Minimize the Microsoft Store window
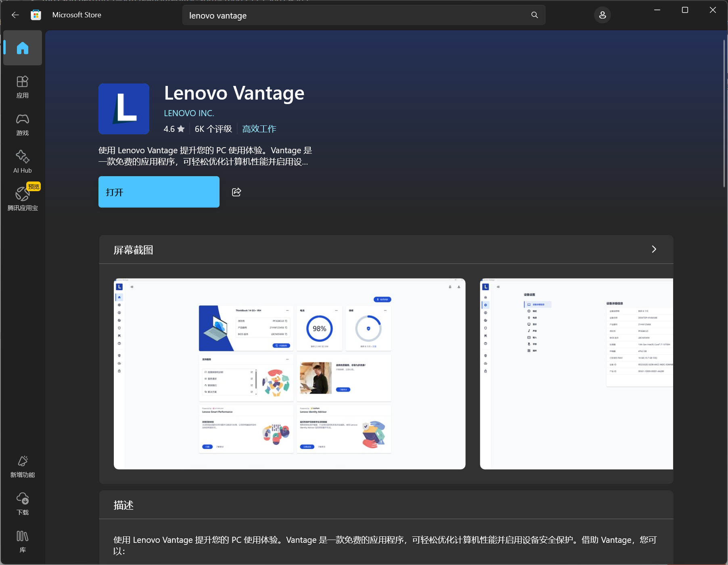Viewport: 728px width, 565px height. pyautogui.click(x=657, y=10)
